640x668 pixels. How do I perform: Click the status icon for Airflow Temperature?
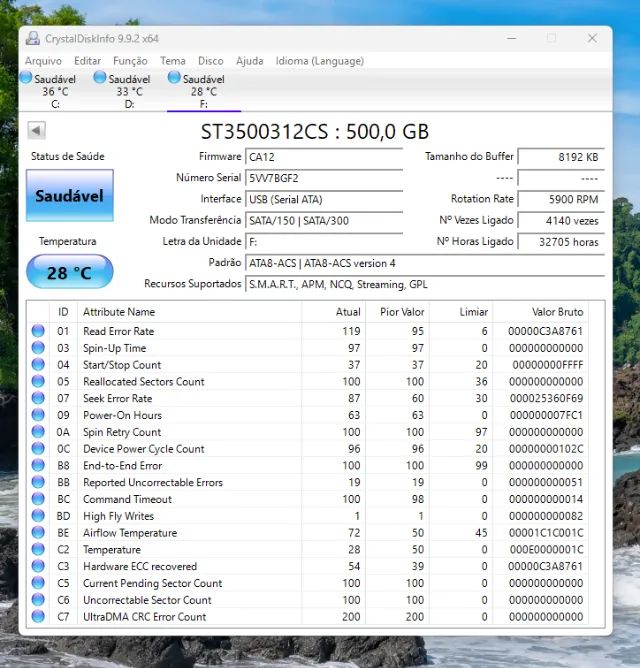[x=38, y=533]
